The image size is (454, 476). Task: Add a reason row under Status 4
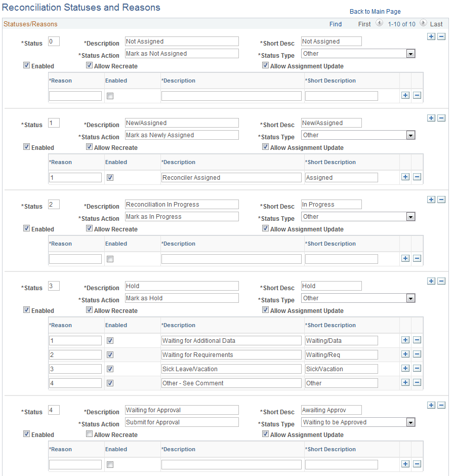pos(405,464)
